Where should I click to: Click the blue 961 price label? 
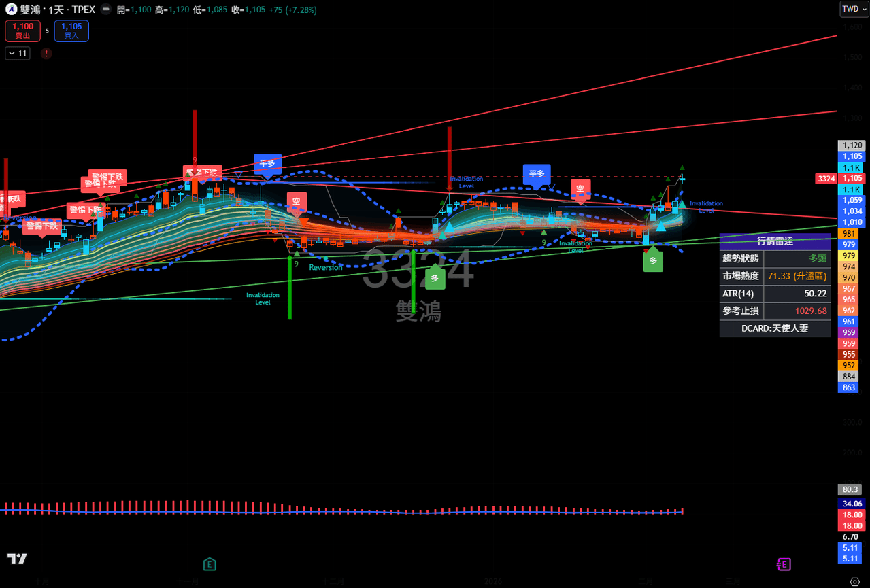point(849,322)
